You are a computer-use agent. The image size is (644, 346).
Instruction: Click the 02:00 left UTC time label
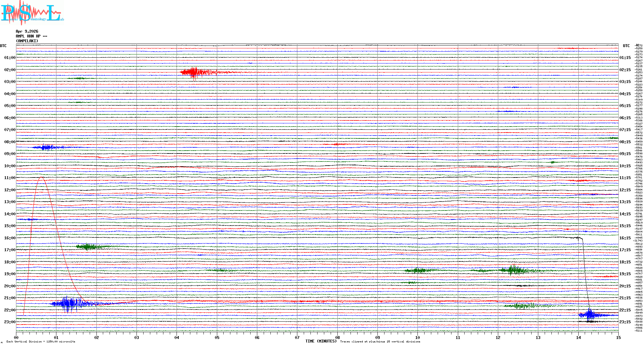pyautogui.click(x=10, y=70)
